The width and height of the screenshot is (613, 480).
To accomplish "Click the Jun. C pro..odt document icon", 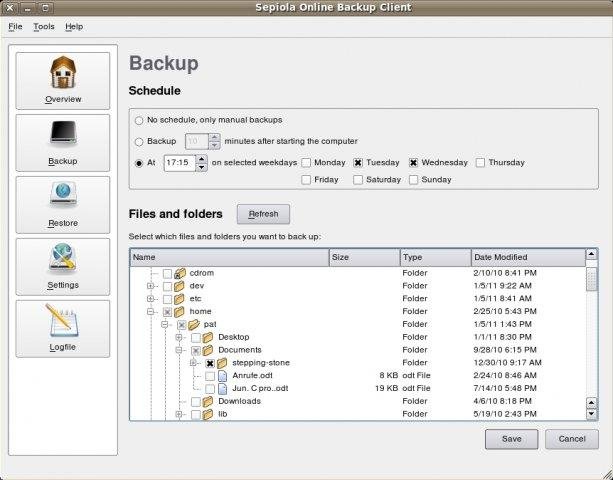I will pyautogui.click(x=222, y=389).
